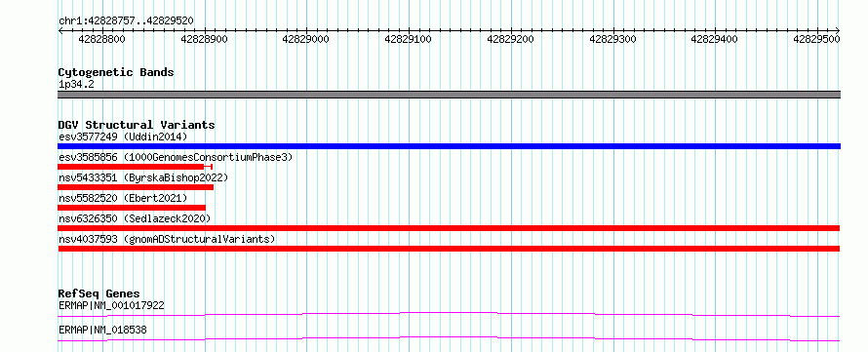Select the magenta ERMAP NM_018538 intron line

point(449,338)
